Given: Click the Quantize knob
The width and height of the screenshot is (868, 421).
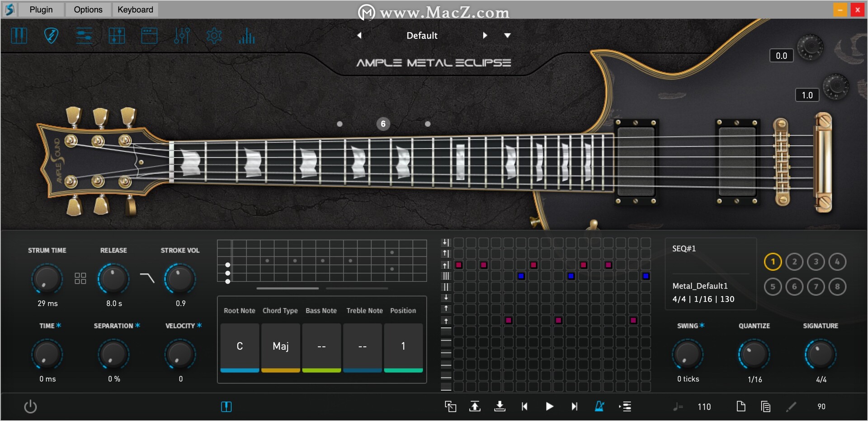Looking at the screenshot, I should tap(754, 355).
